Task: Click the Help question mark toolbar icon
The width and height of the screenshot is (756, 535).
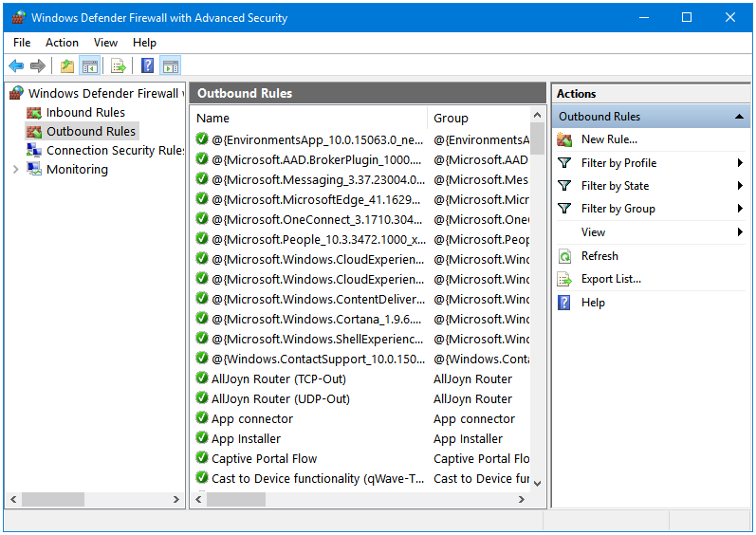Action: (147, 65)
